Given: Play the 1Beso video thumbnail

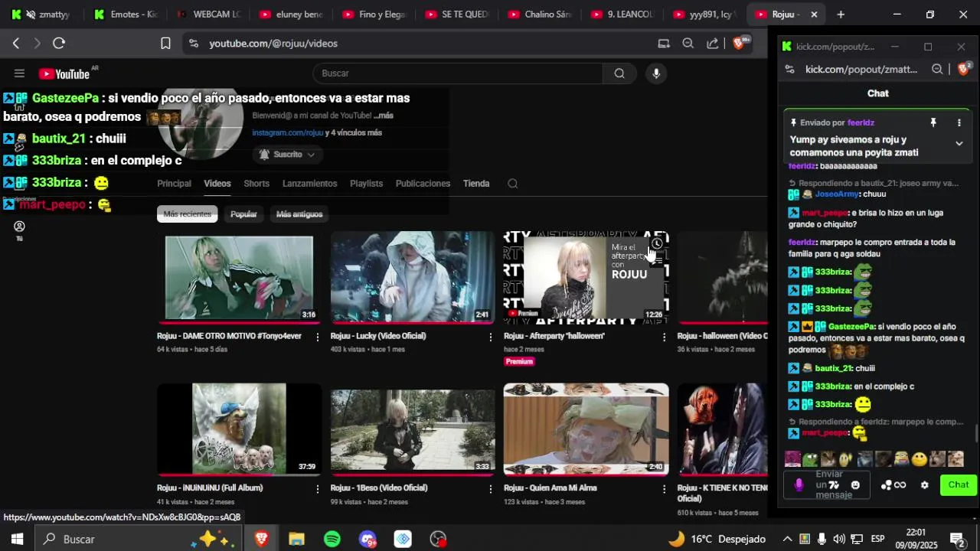Looking at the screenshot, I should [x=413, y=429].
